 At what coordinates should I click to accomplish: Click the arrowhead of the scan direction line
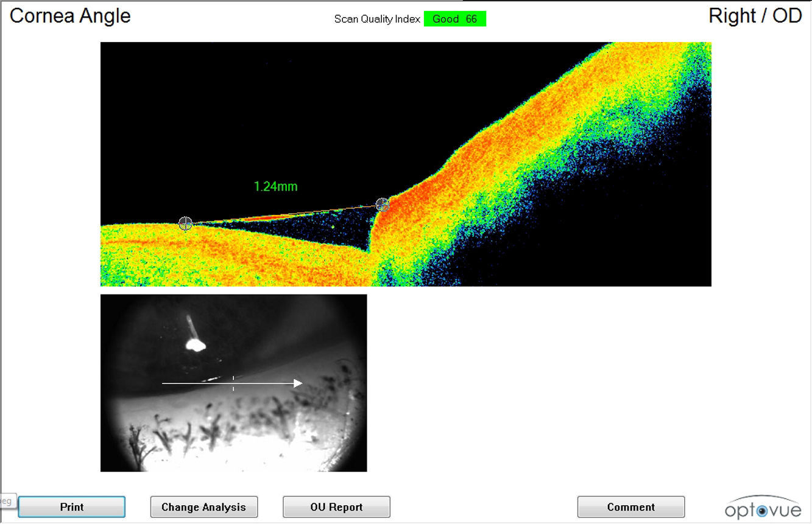[x=298, y=383]
